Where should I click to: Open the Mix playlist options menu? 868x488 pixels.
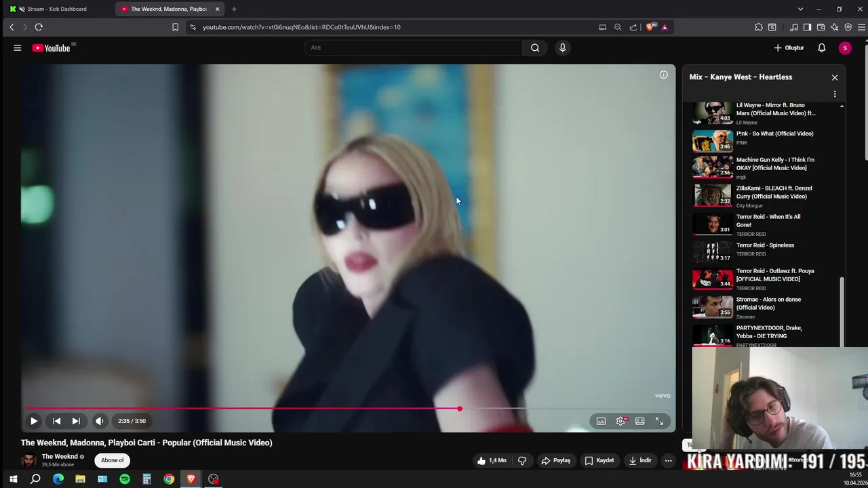835,94
